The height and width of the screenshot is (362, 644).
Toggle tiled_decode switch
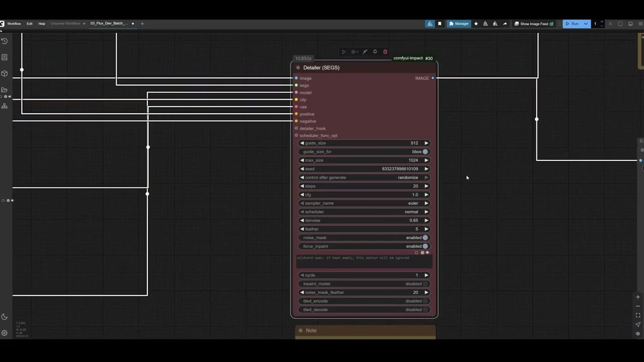[x=425, y=310]
